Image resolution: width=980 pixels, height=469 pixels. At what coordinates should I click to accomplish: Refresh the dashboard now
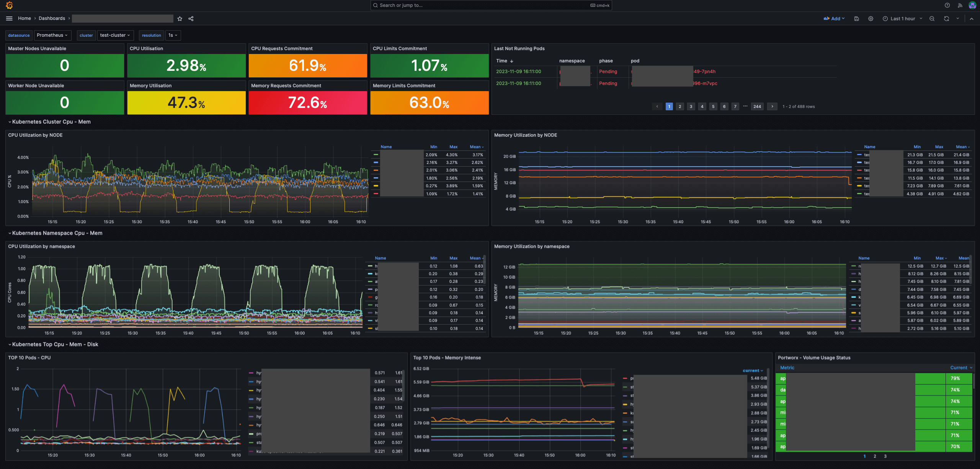click(x=946, y=18)
